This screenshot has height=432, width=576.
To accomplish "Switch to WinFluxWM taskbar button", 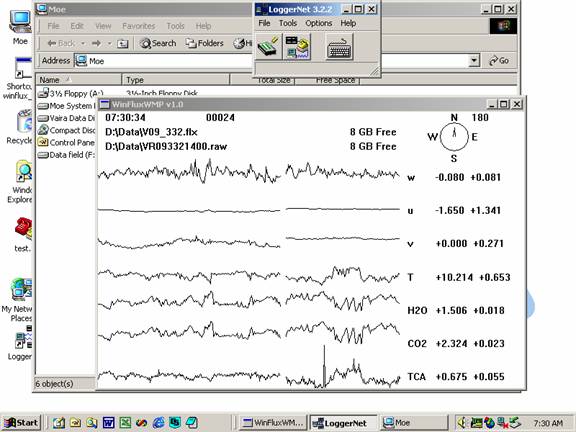I will [273, 423].
